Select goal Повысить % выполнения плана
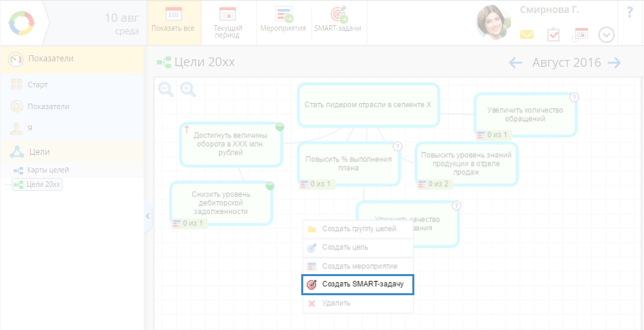The height and width of the screenshot is (330, 644). click(x=348, y=164)
